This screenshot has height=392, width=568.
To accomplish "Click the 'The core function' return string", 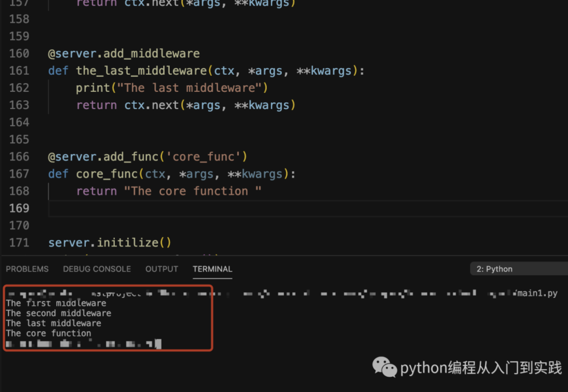I will click(x=193, y=191).
